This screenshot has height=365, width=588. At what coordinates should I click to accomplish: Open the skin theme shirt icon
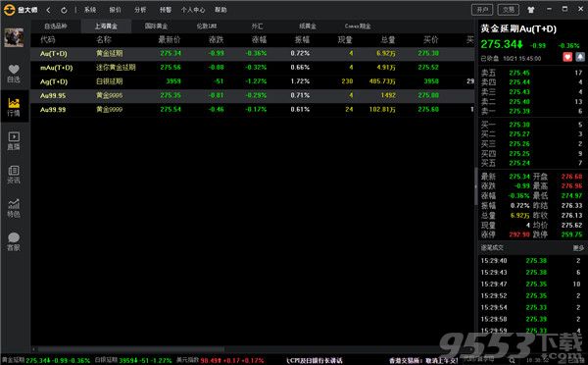[530, 10]
